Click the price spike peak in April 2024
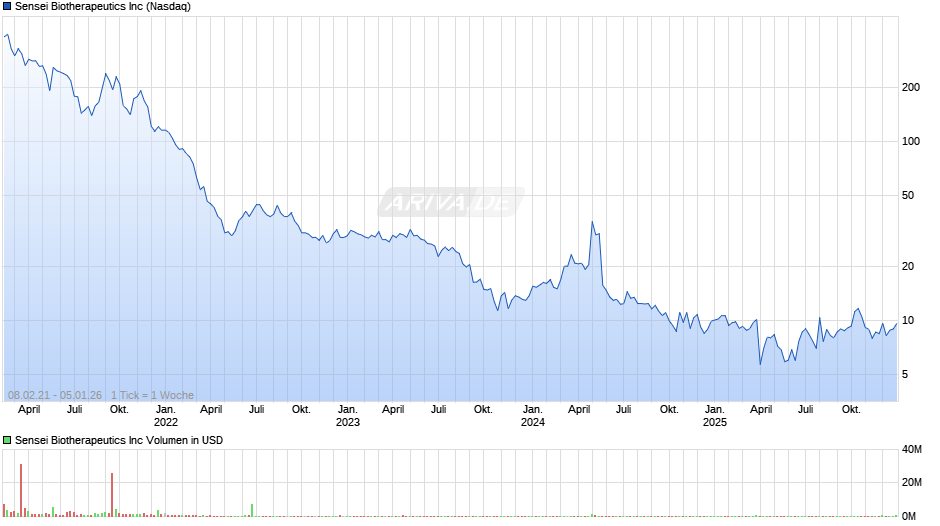Viewport: 940px width, 526px height. pos(592,222)
